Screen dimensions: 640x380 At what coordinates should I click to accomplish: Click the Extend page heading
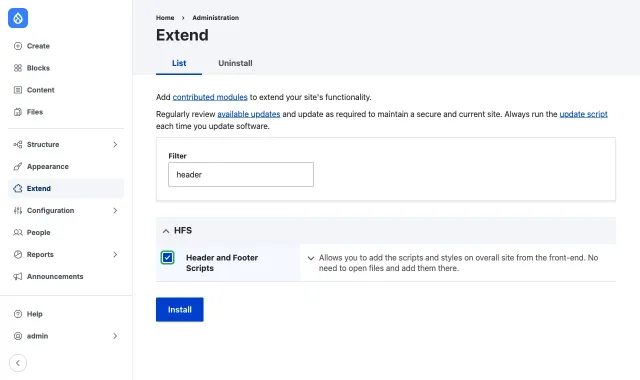coord(182,35)
